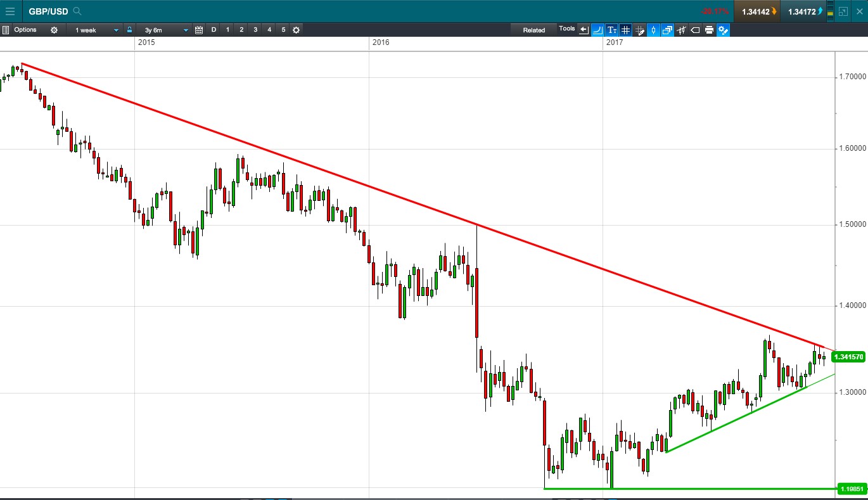Select the grid edit pencil tool
Viewport: 868px width, 500px height.
click(639, 30)
